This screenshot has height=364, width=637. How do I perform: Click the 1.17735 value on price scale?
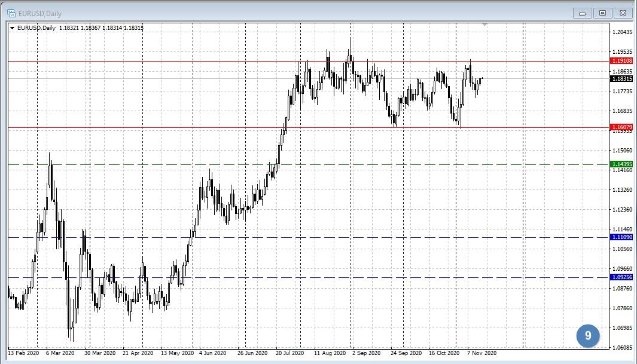click(623, 91)
